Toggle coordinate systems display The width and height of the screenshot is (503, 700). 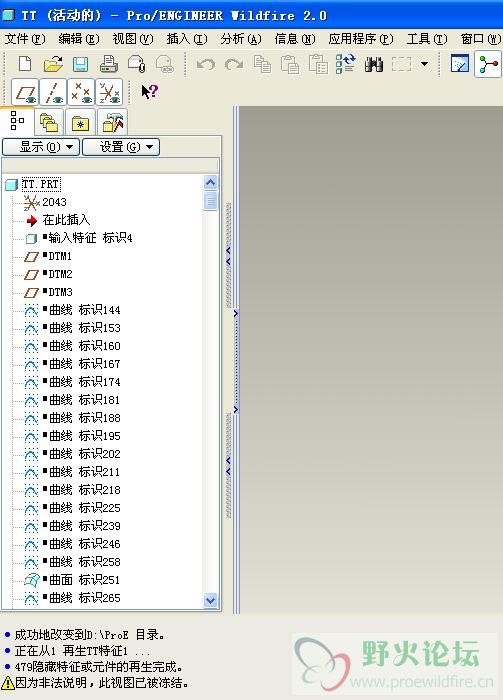coord(108,92)
